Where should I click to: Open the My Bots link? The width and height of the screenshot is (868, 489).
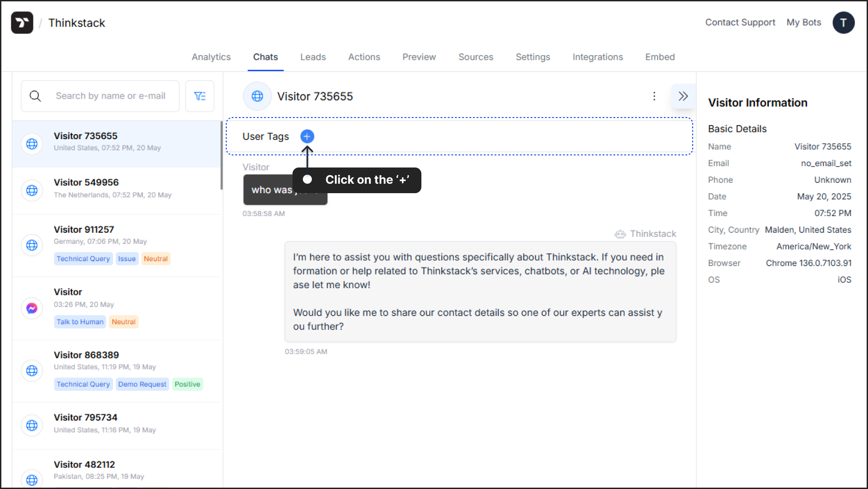804,23
